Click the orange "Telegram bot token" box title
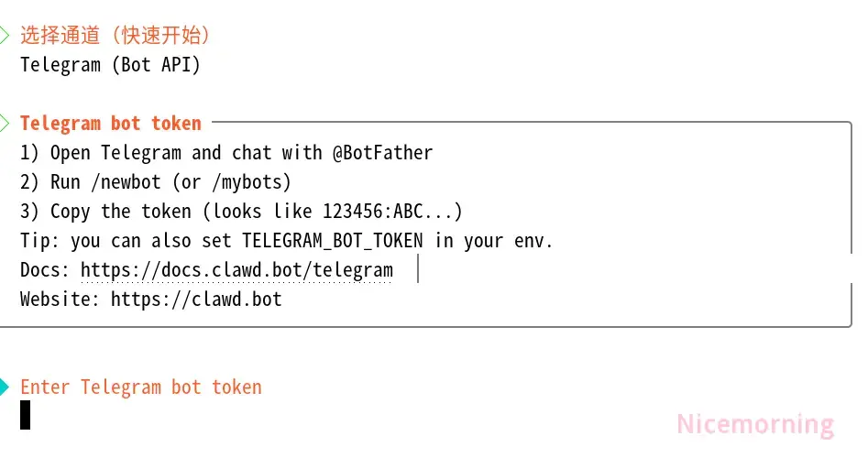 110,123
